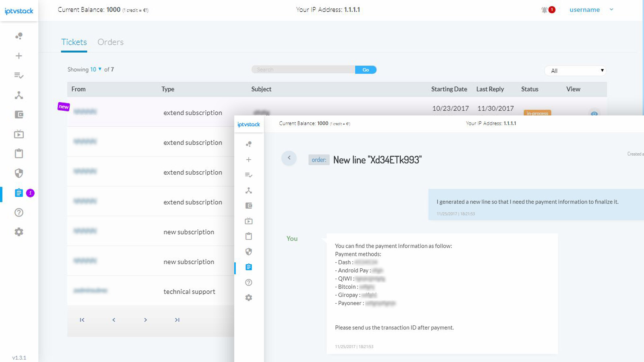Jump to last page of tickets
The width and height of the screenshot is (644, 362).
tap(177, 320)
